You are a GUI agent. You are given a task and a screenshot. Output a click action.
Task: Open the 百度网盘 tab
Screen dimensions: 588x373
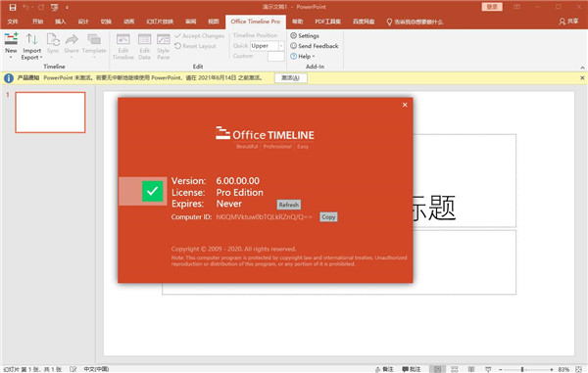coord(364,22)
